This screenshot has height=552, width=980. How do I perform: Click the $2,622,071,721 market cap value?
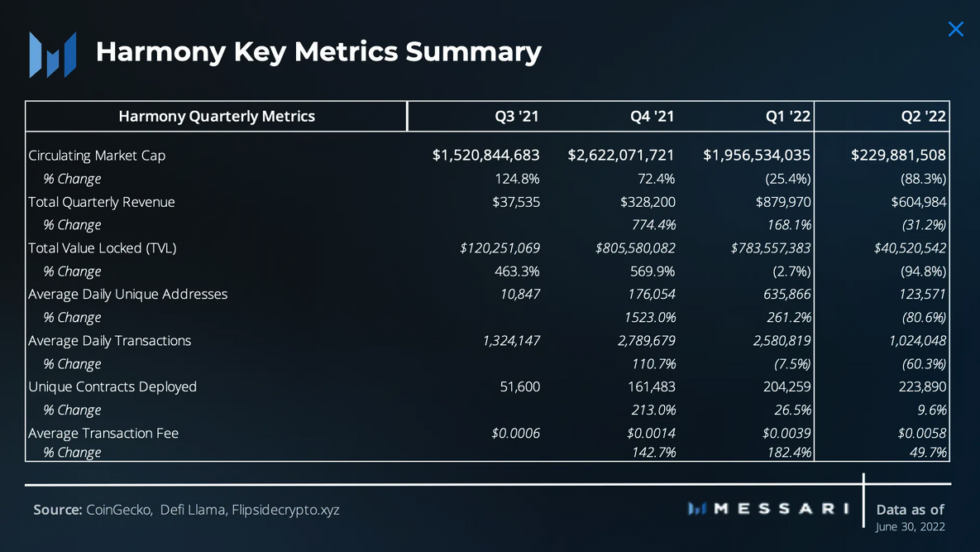[x=620, y=155]
